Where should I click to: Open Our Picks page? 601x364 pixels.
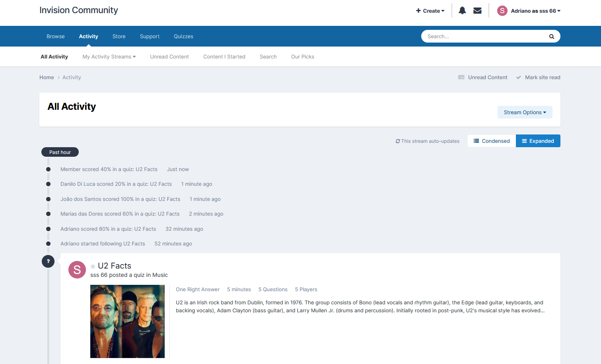click(303, 57)
